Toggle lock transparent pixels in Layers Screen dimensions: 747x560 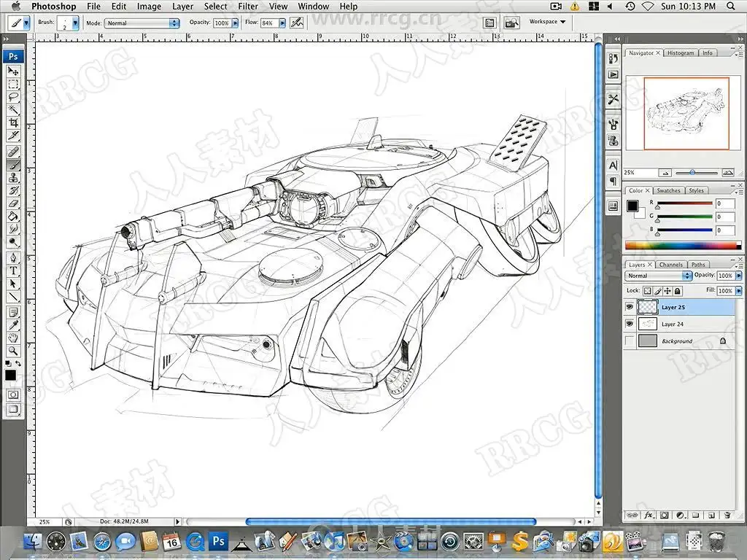coord(647,291)
